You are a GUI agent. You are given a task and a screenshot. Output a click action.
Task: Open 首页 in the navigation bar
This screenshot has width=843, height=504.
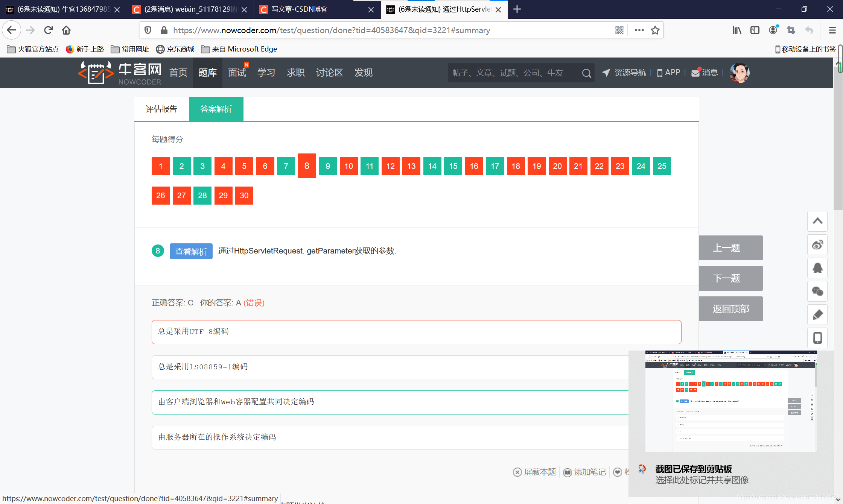click(178, 73)
